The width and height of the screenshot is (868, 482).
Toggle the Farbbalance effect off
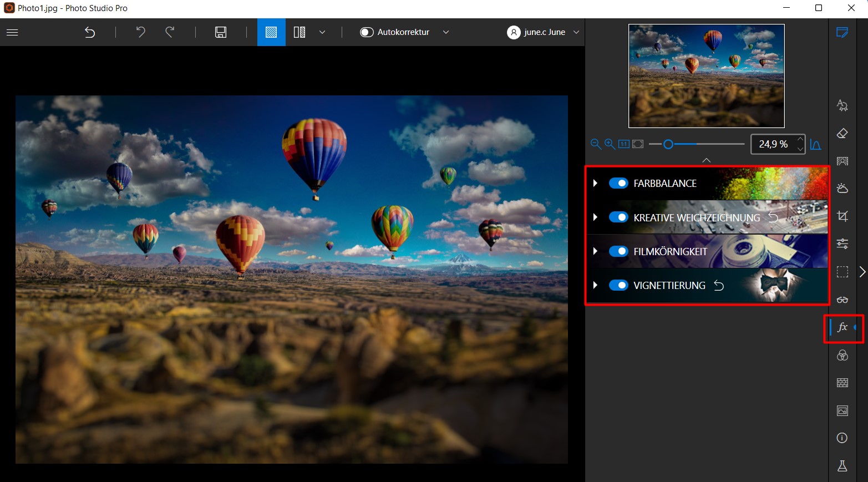click(618, 183)
